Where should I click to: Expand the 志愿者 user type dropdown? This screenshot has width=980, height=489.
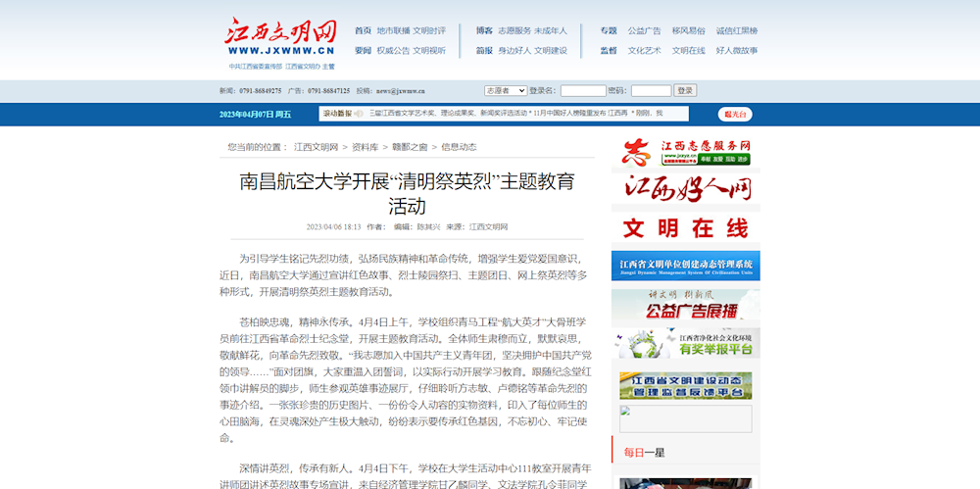pos(505,91)
